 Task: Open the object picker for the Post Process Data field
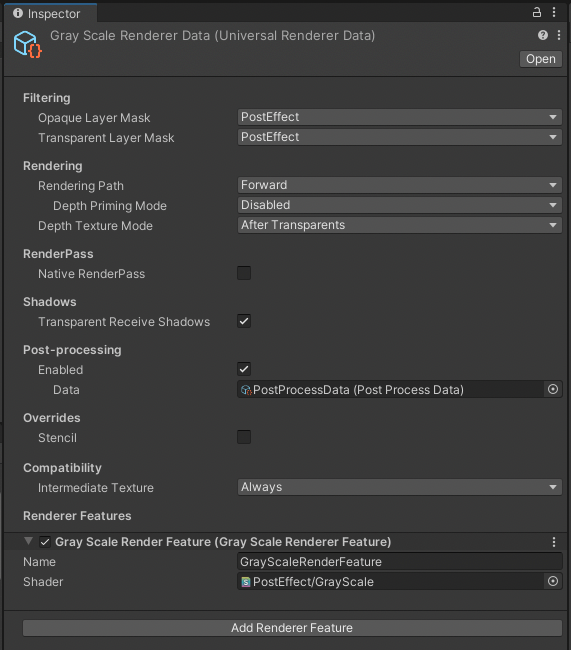pyautogui.click(x=553, y=389)
